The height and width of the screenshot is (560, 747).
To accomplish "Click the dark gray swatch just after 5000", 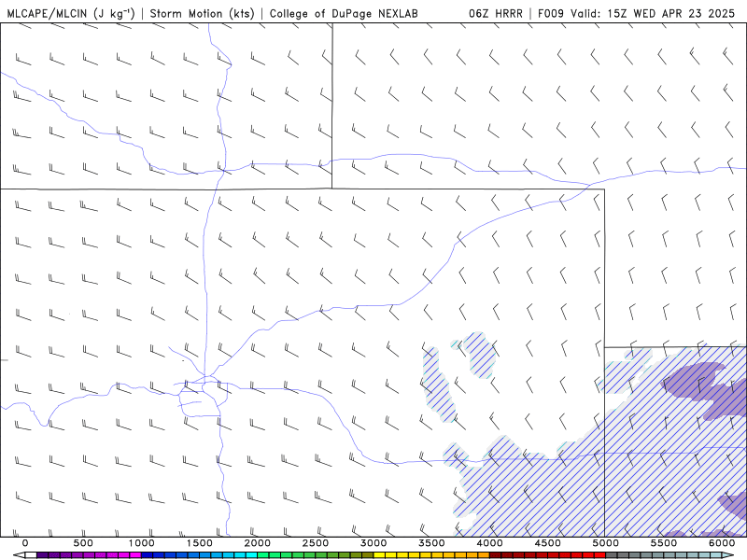I will point(612,554).
